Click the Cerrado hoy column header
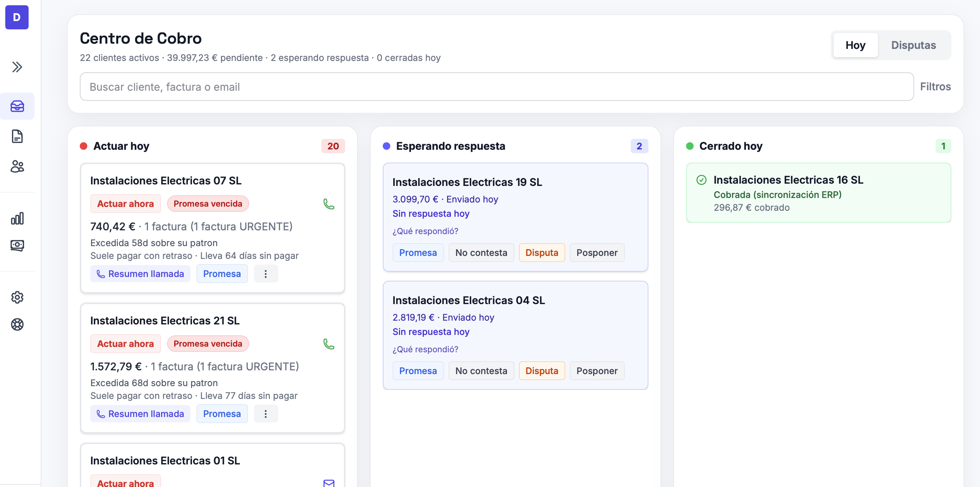 [x=731, y=146]
